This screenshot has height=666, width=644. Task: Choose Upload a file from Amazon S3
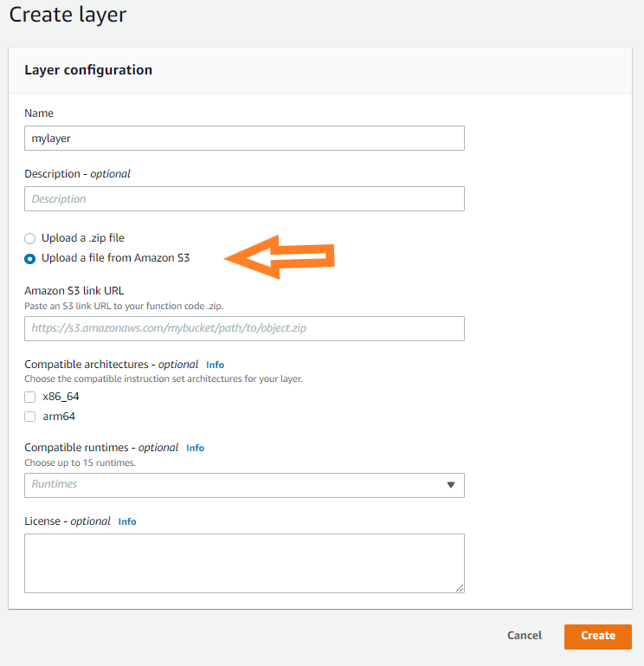[30, 258]
